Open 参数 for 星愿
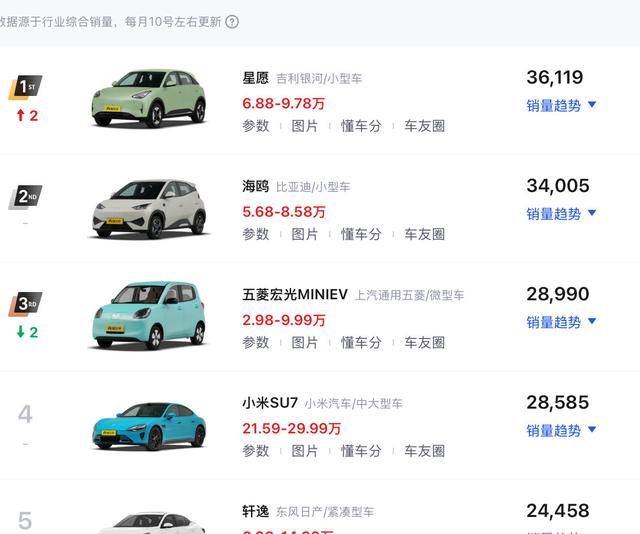Image resolution: width=640 pixels, height=534 pixels. tap(256, 126)
